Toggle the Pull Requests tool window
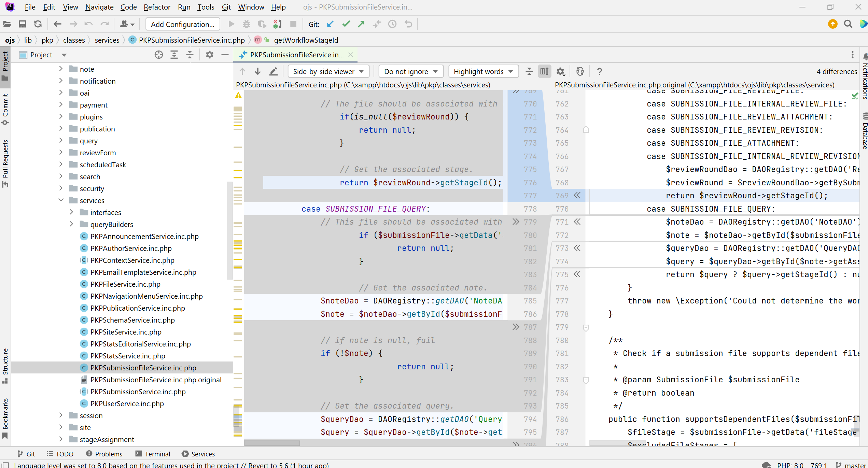868x468 pixels. pos(5,164)
